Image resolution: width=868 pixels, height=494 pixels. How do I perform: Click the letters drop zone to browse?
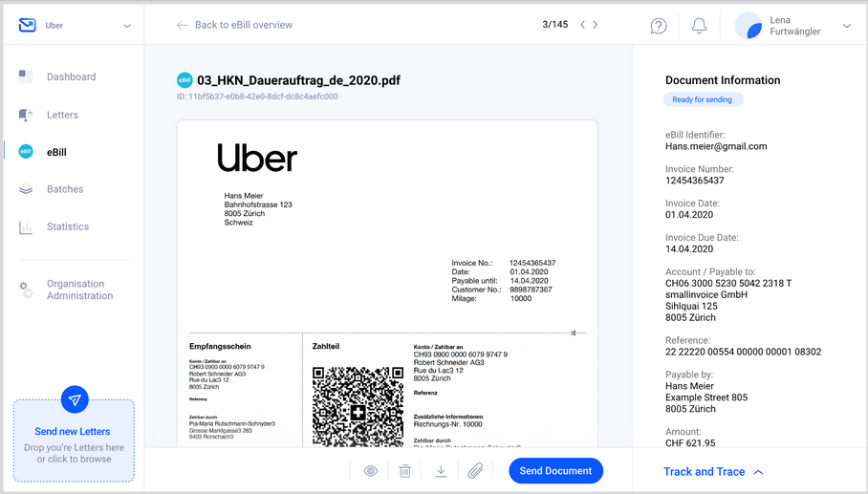pyautogui.click(x=75, y=440)
